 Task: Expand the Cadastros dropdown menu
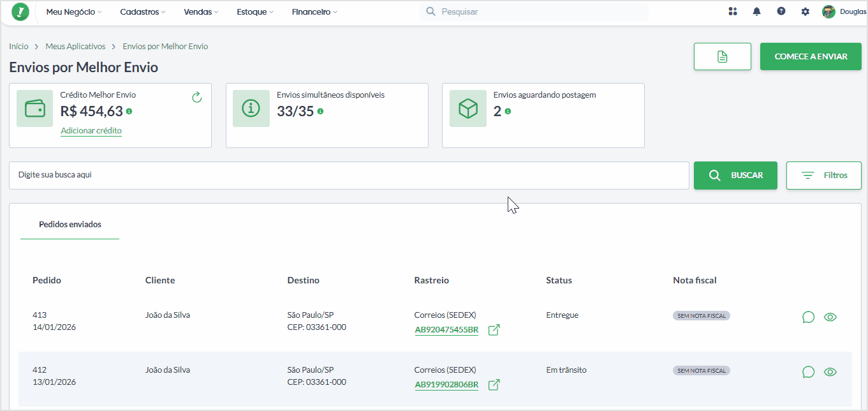pyautogui.click(x=143, y=11)
